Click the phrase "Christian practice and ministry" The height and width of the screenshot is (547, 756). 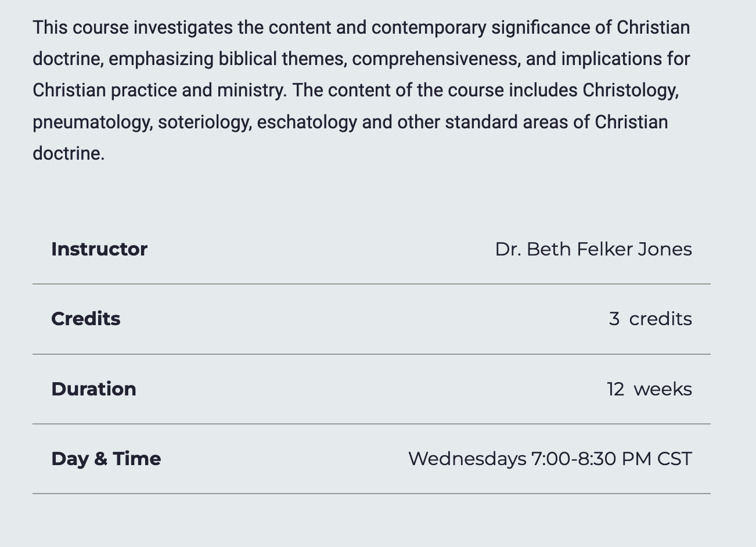coord(160,91)
